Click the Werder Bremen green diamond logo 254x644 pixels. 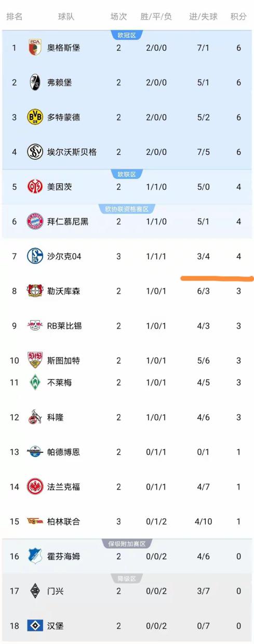click(x=35, y=383)
